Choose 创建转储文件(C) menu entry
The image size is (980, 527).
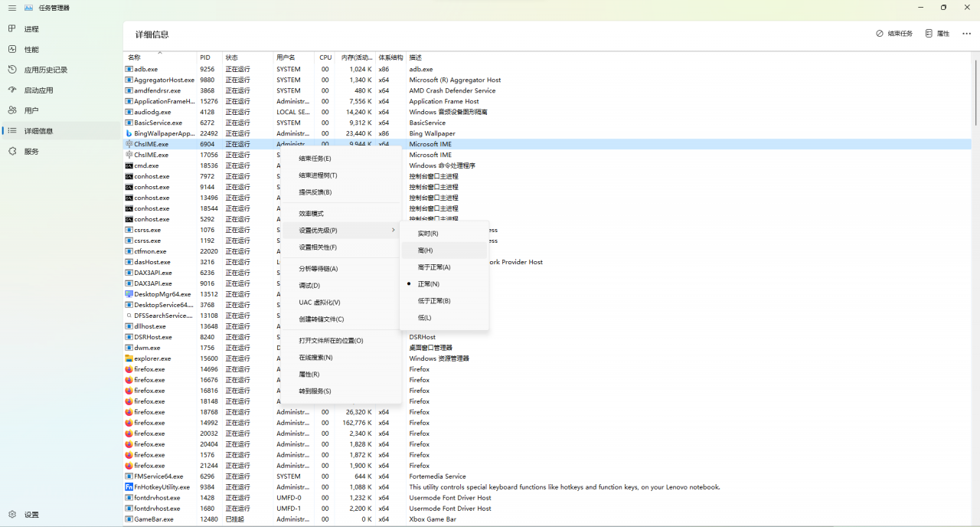click(x=340, y=319)
